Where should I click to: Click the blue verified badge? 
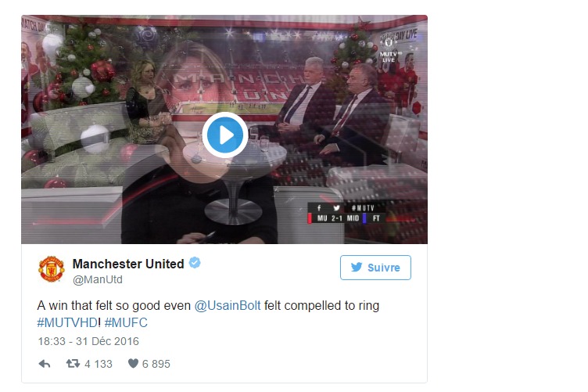(x=195, y=263)
